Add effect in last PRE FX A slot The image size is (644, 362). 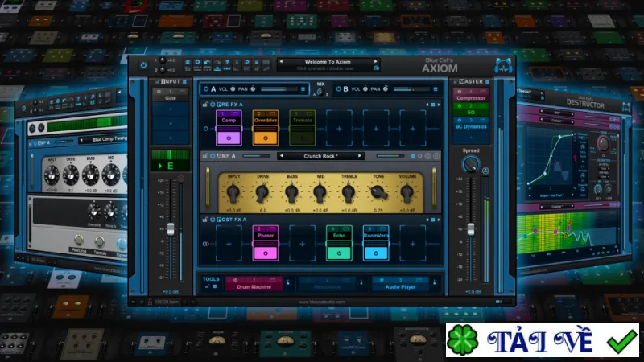point(412,129)
